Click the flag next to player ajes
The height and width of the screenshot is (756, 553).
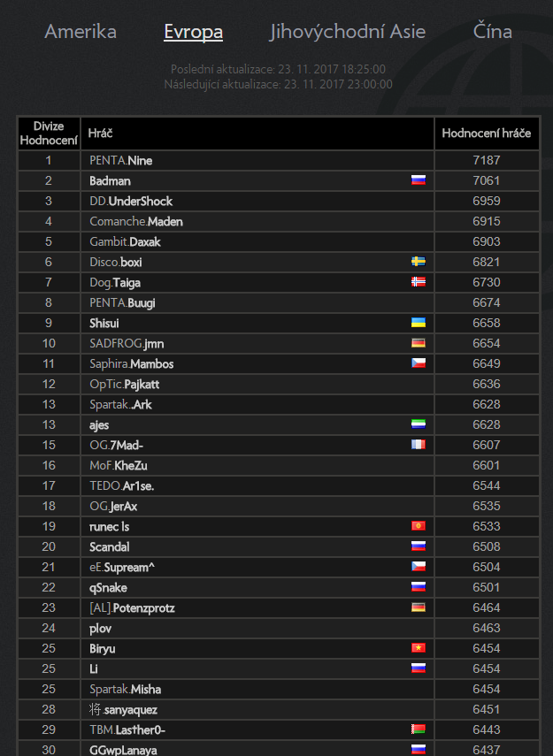[x=419, y=424]
